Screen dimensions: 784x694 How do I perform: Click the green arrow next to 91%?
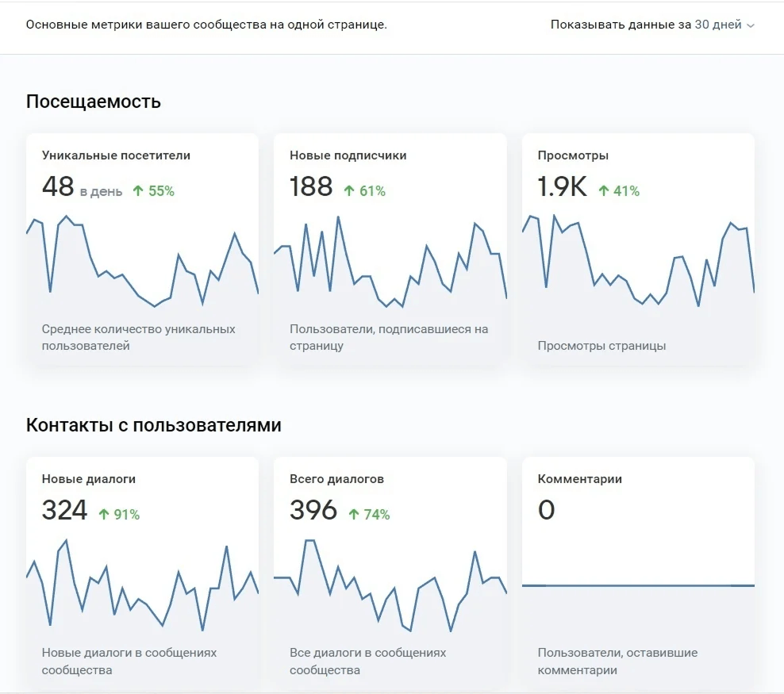tap(103, 514)
